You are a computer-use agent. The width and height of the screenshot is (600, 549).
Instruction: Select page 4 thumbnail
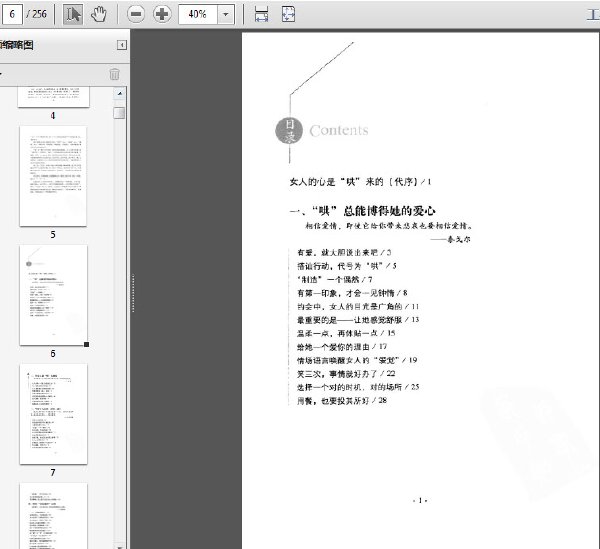tap(53, 97)
